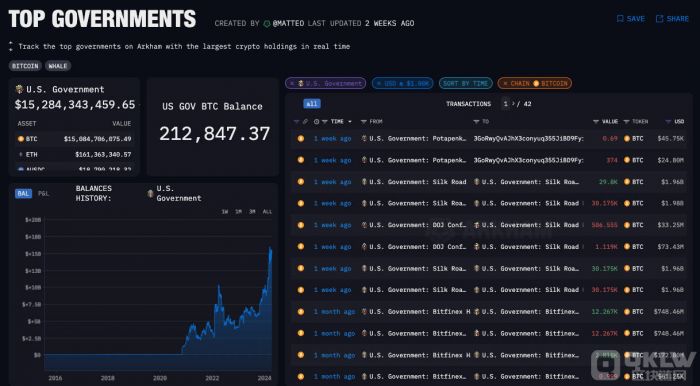Open the USD column filter
Viewport: 700px width, 386px height.
coord(668,121)
